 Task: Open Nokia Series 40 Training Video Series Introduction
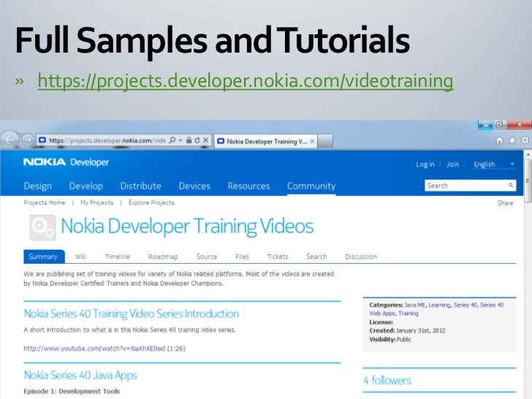(132, 313)
